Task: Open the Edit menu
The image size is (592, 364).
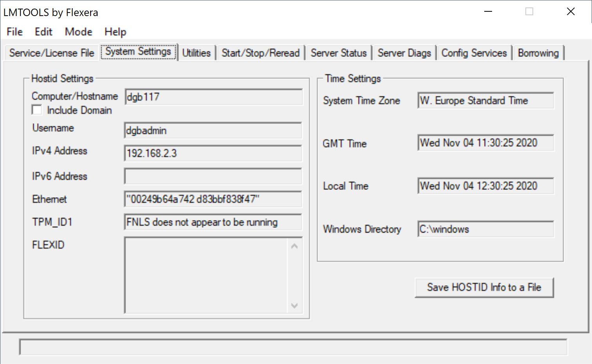Action: pyautogui.click(x=43, y=32)
